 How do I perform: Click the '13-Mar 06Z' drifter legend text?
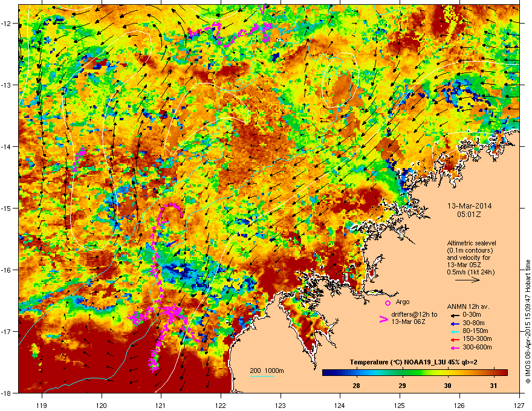click(408, 322)
